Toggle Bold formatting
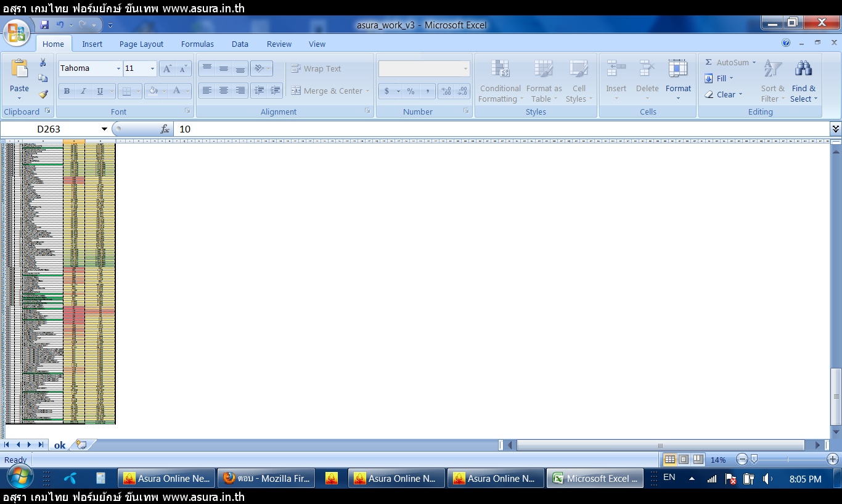This screenshot has height=504, width=842. point(67,91)
